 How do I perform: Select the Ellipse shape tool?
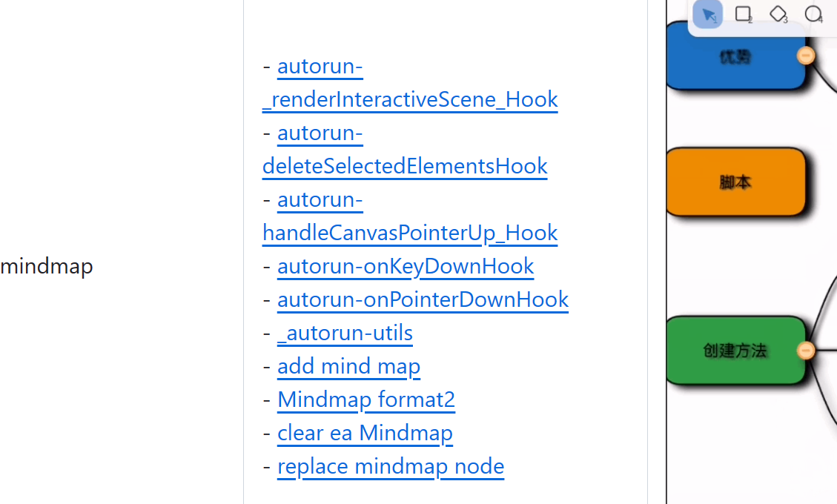coord(813,14)
